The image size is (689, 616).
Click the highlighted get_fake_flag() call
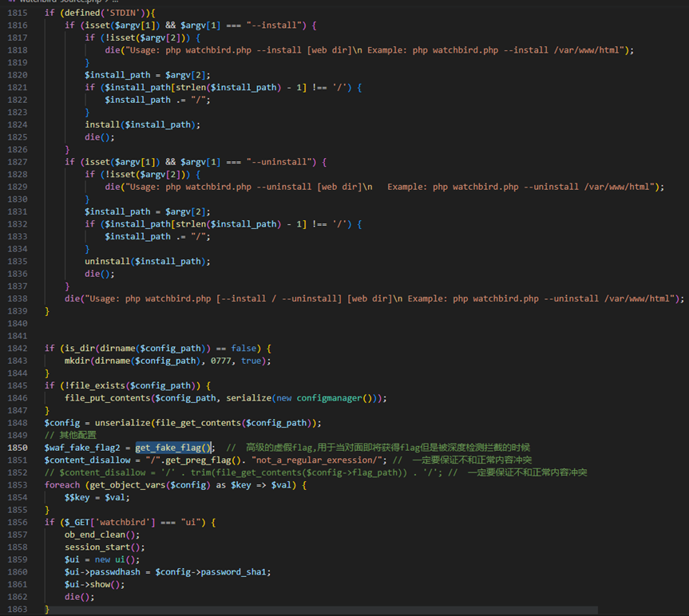pos(173,448)
